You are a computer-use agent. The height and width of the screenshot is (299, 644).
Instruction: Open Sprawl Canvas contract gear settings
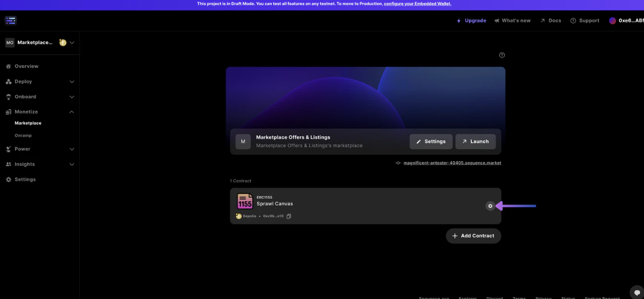(x=490, y=206)
